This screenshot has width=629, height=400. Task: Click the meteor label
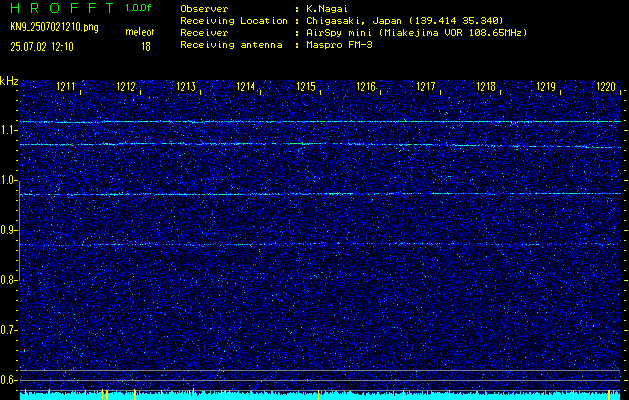click(140, 32)
